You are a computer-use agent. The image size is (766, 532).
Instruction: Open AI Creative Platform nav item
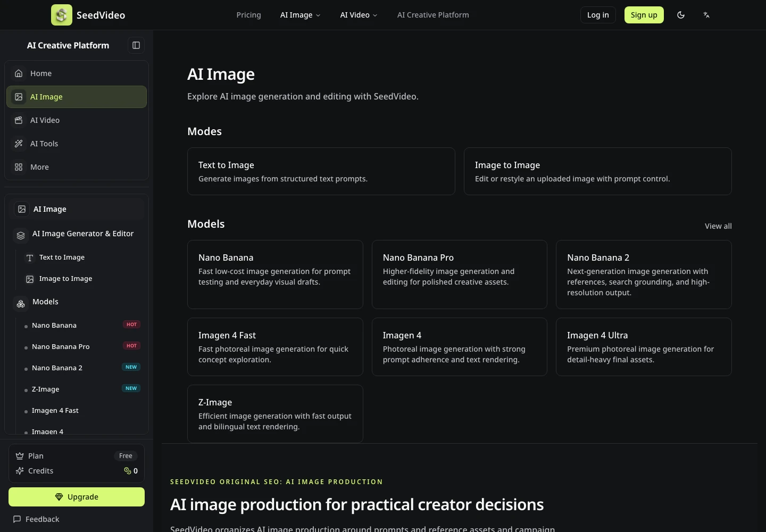(x=433, y=15)
